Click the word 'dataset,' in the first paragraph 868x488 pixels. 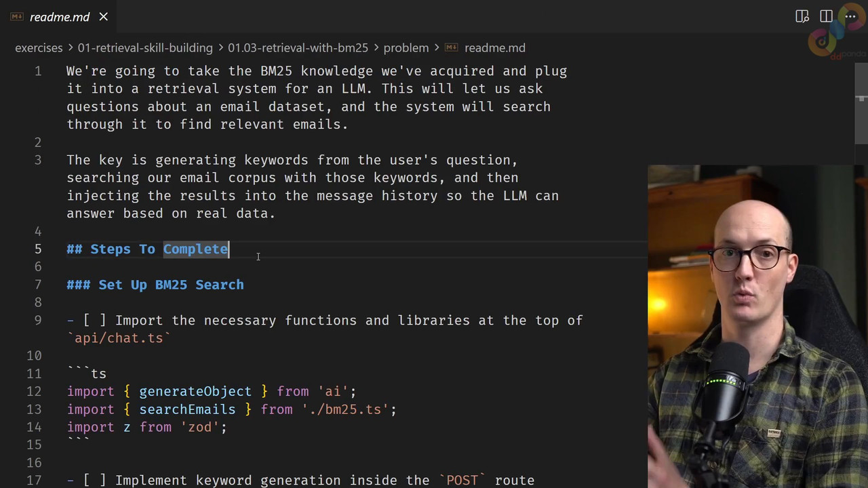[300, 107]
